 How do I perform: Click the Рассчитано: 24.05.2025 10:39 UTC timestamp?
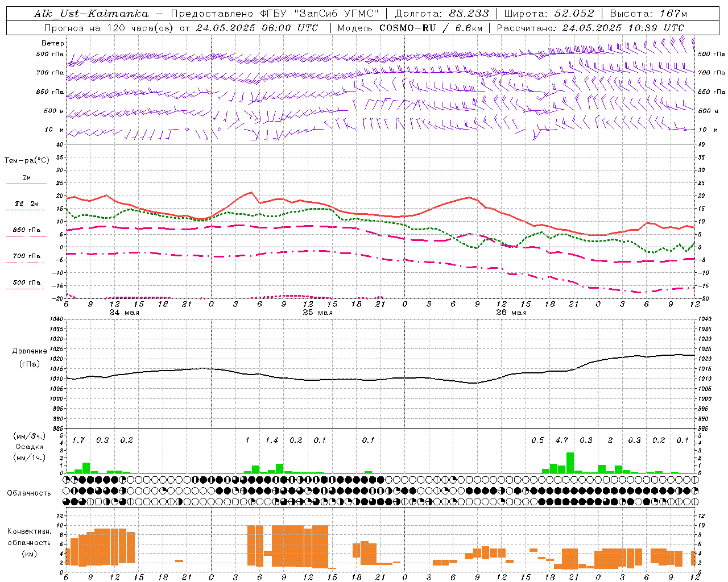click(x=590, y=28)
